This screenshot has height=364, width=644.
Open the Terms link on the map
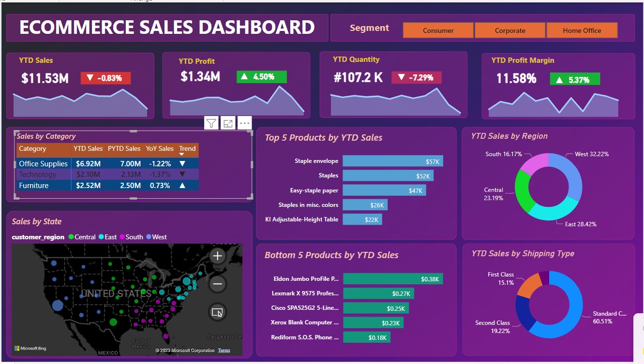click(x=224, y=350)
